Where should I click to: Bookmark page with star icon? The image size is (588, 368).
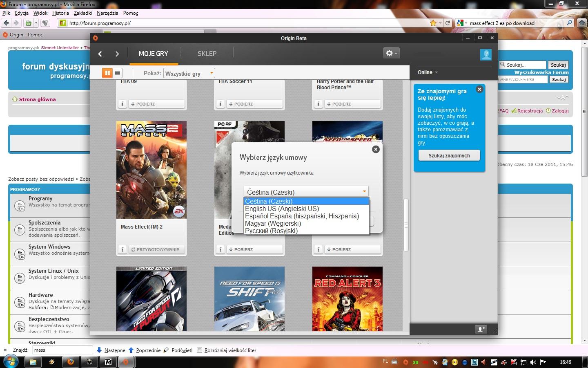pos(433,23)
